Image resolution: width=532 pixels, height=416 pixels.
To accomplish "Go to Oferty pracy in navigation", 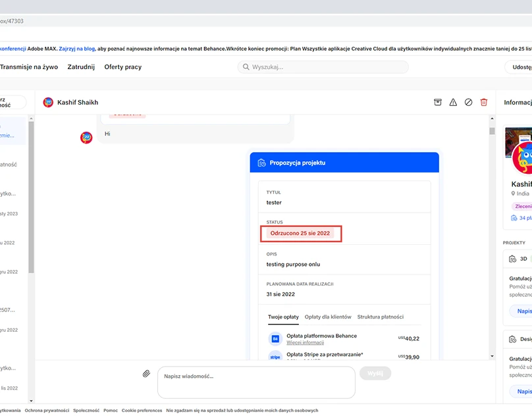I will 123,67.
